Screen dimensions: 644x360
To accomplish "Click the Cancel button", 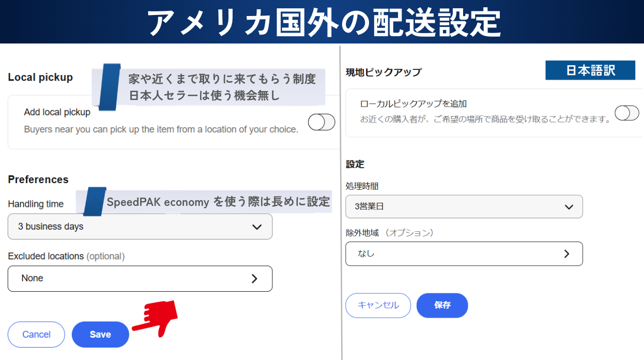I will click(36, 334).
